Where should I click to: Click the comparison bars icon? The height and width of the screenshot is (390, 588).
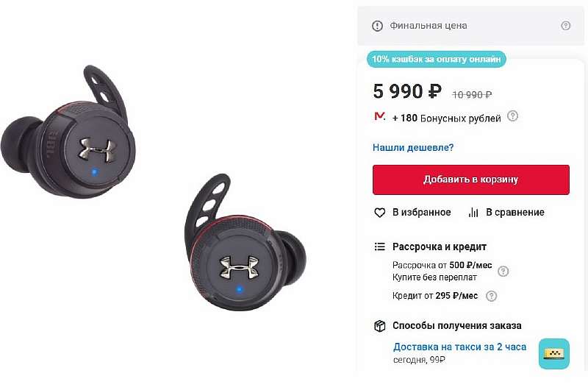click(x=473, y=213)
